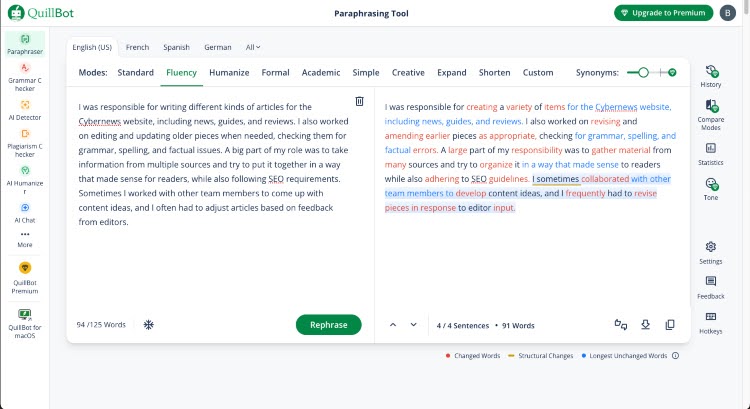The width and height of the screenshot is (750, 409).
Task: Open AI Chat from sidebar
Action: coord(25,213)
